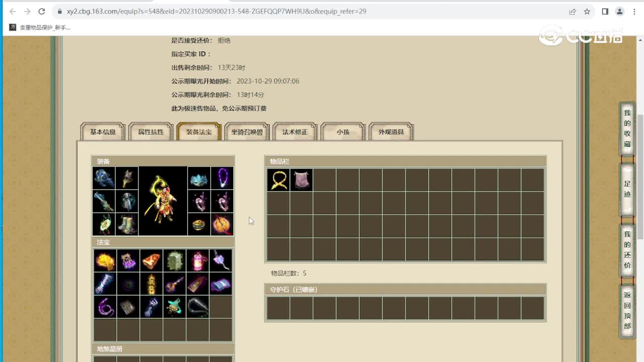Select the pink lantern talisman
Screen dimensions: 644x362
coord(198,260)
